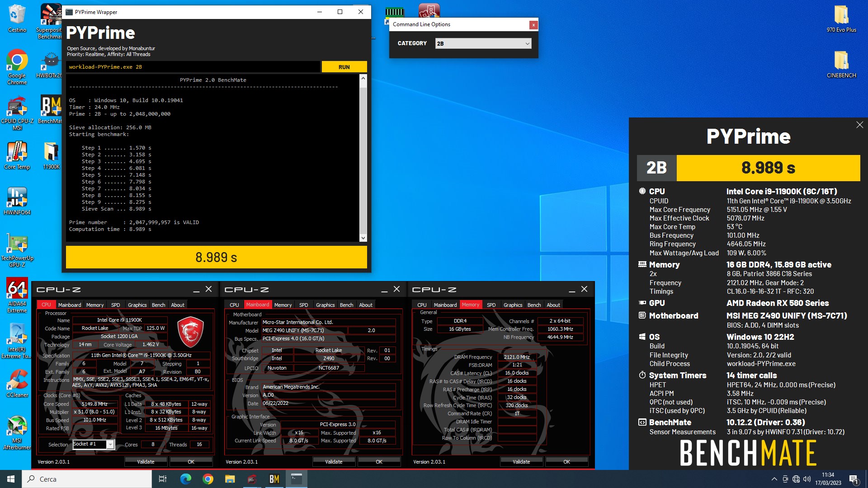Open Bench tab in first CPU-Z window
868x488 pixels.
pyautogui.click(x=158, y=305)
